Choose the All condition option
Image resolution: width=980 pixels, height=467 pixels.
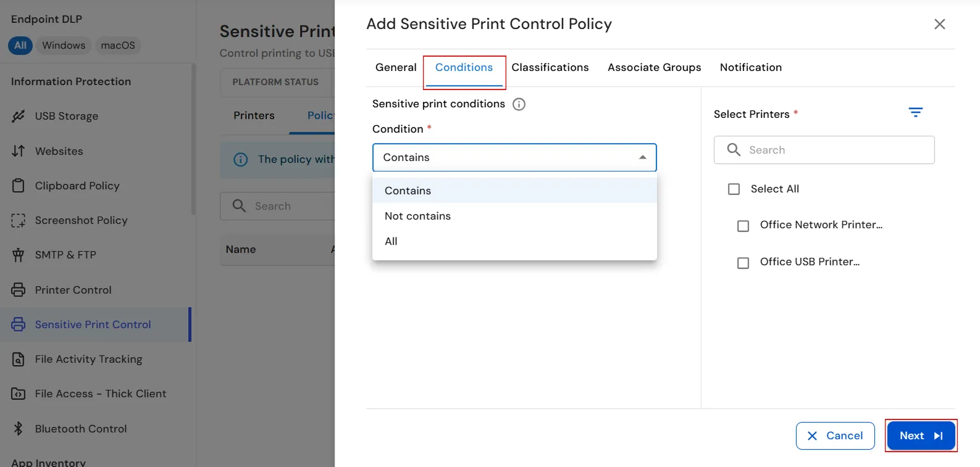(x=514, y=241)
